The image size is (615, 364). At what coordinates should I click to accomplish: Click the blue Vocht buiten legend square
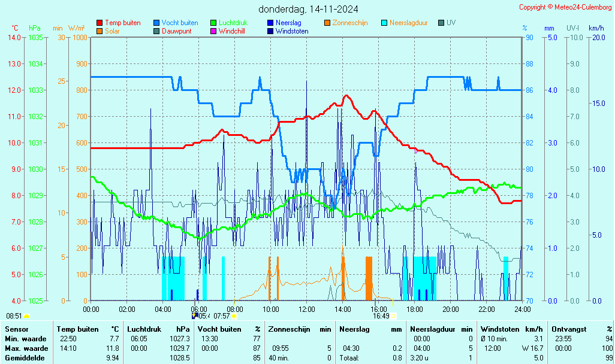pos(156,23)
